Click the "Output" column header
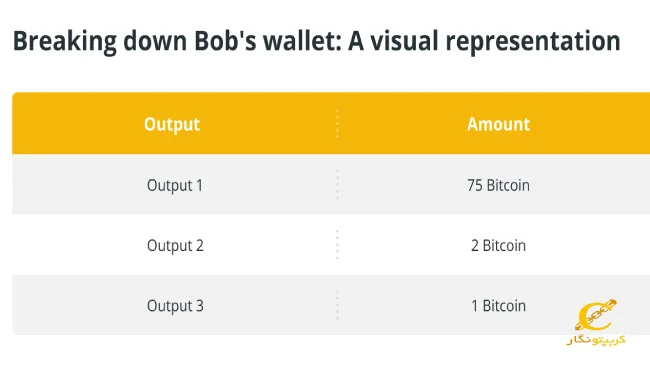650x365 pixels. (x=172, y=124)
